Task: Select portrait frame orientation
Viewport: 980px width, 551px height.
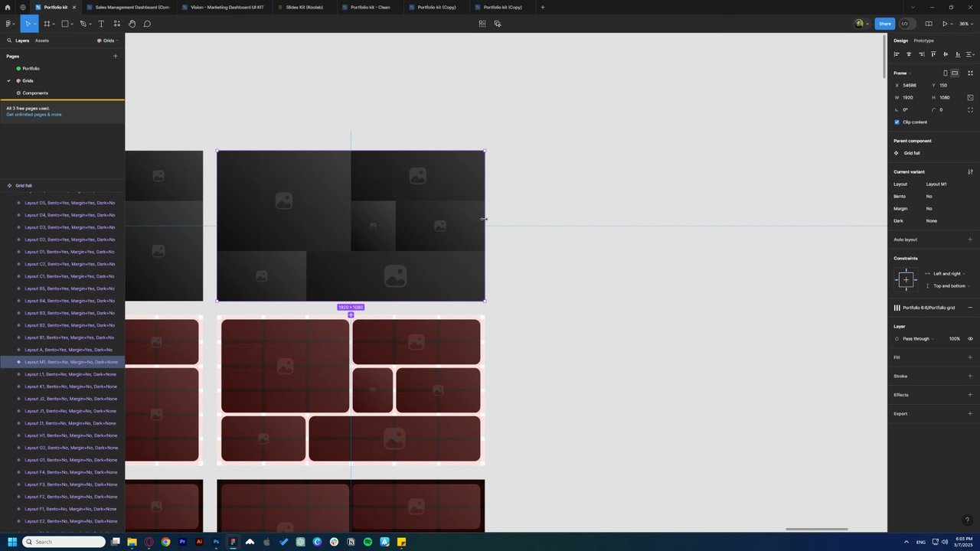Action: click(946, 73)
